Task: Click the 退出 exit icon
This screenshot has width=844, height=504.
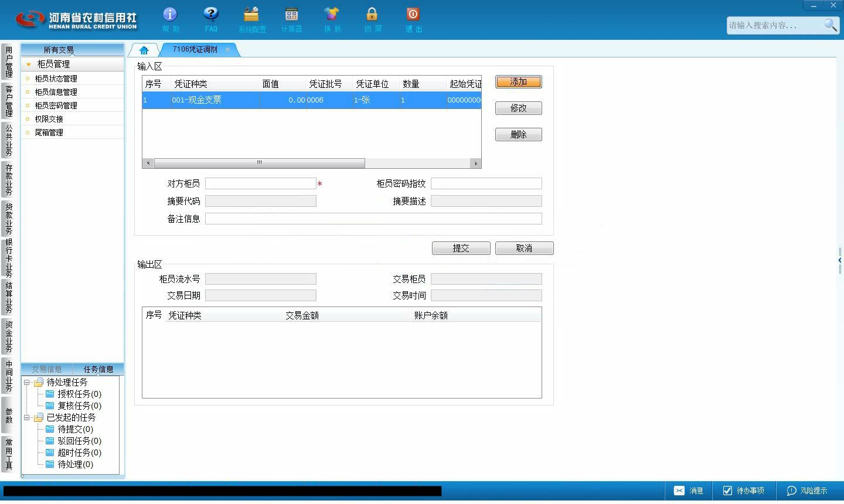Action: (413, 19)
